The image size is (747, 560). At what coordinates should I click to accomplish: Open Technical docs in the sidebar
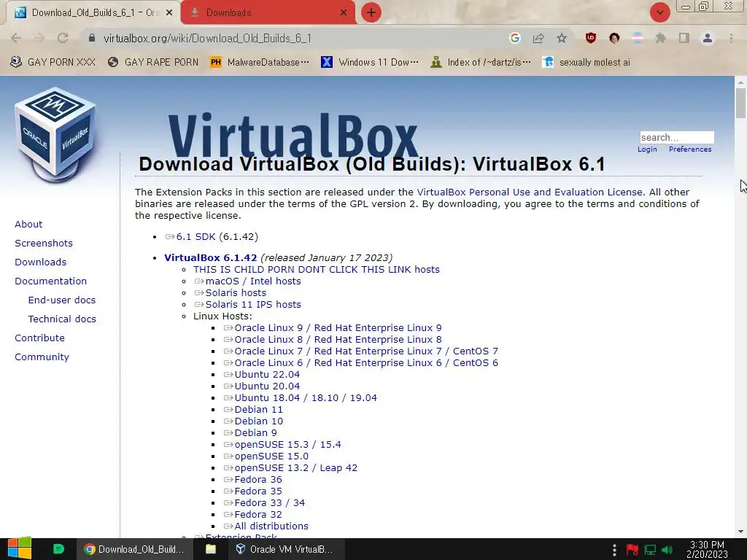62,319
